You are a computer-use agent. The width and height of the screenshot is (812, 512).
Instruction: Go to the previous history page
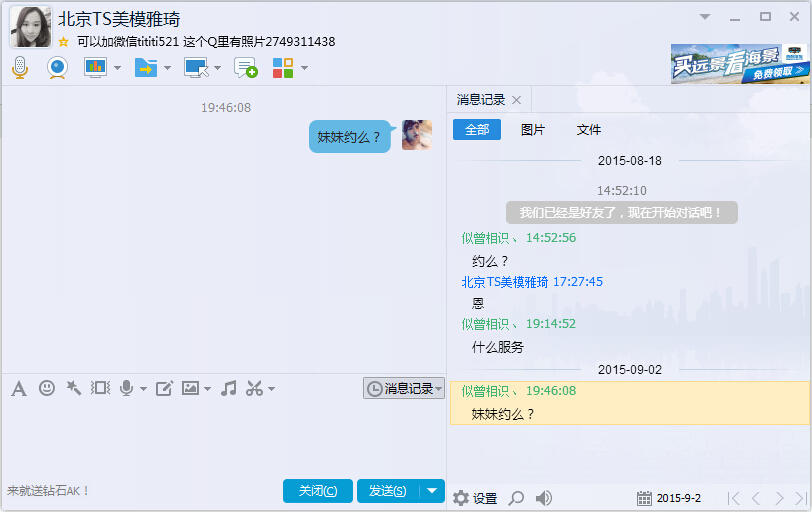coord(756,498)
